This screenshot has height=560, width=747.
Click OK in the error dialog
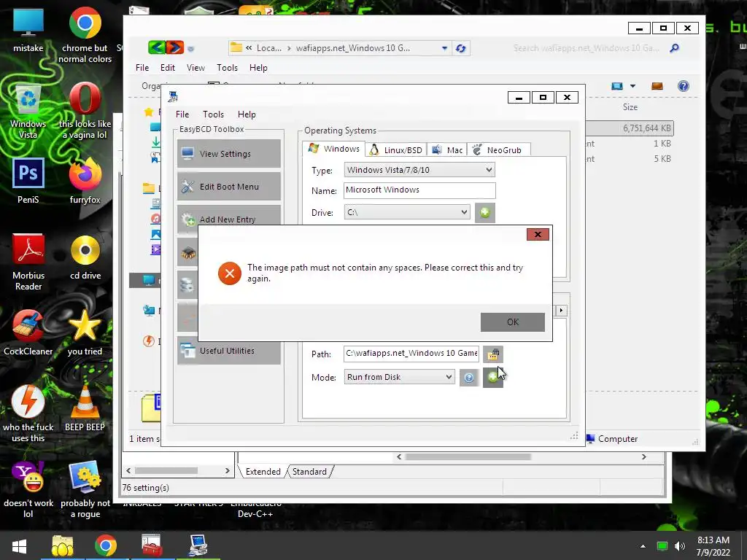(513, 322)
